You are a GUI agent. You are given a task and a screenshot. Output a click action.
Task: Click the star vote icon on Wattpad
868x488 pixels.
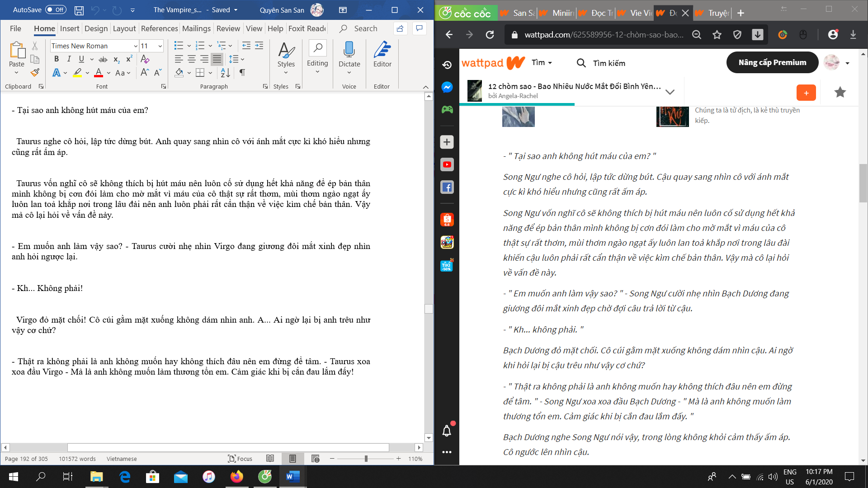click(x=840, y=92)
